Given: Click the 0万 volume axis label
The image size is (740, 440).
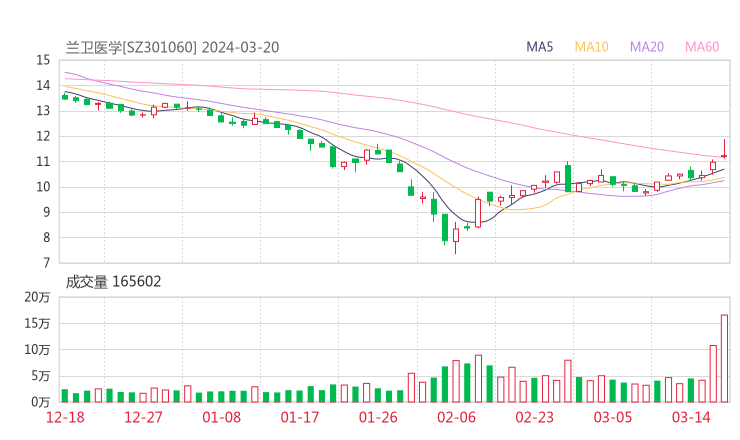Looking at the screenshot, I should coord(41,402).
